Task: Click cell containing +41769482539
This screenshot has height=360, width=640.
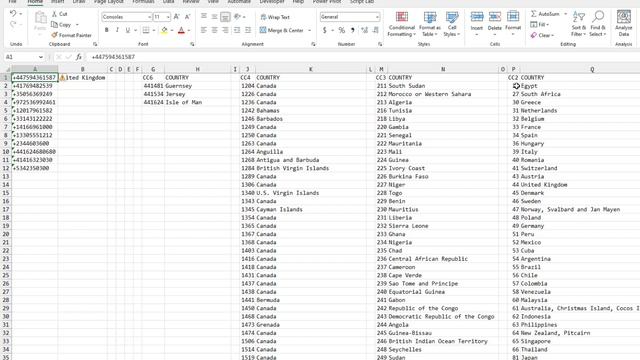Action: [35, 86]
